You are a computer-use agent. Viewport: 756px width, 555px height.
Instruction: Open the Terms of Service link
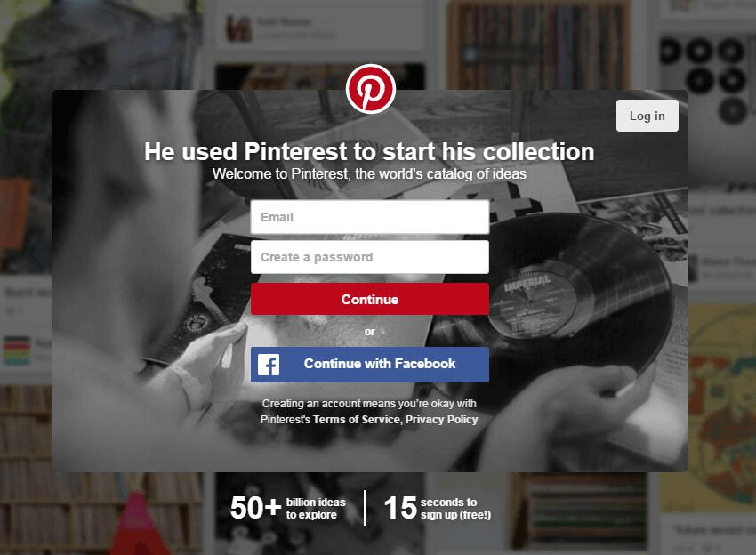tap(357, 420)
